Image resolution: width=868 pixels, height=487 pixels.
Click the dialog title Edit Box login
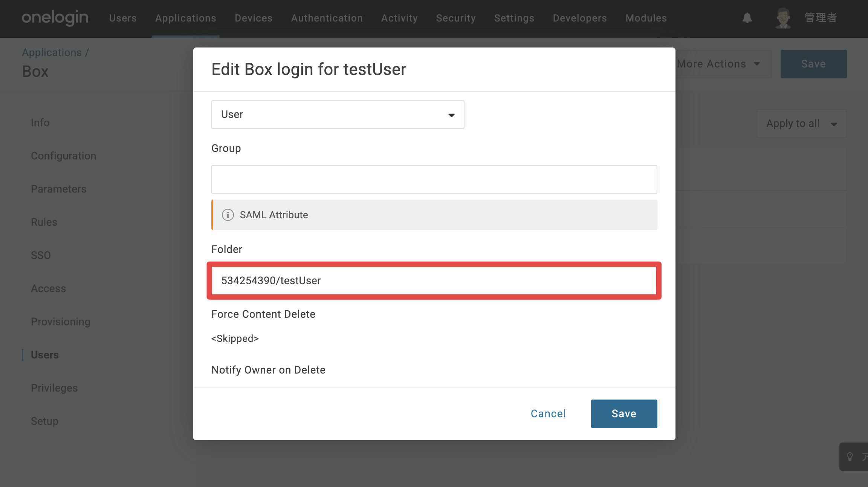309,69
